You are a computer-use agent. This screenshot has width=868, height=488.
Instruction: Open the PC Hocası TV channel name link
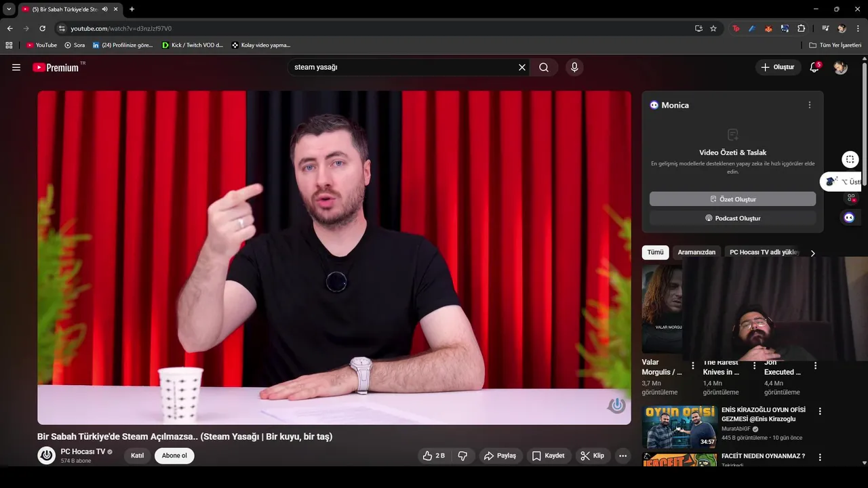tap(83, 451)
